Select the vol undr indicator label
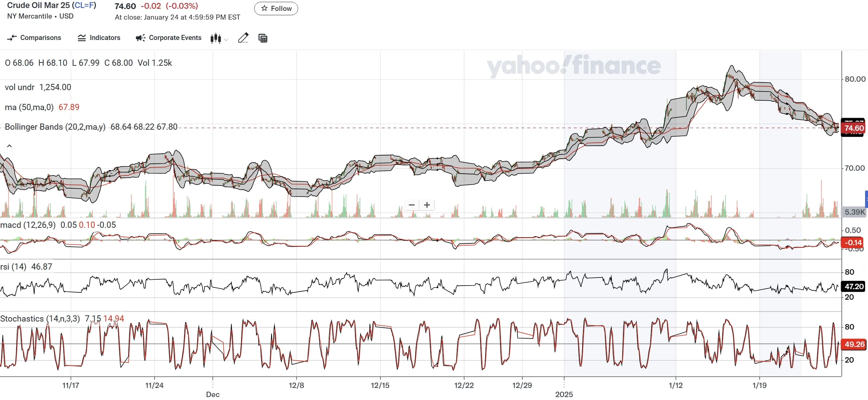Viewport: 868px width, 400px height. 20,87
